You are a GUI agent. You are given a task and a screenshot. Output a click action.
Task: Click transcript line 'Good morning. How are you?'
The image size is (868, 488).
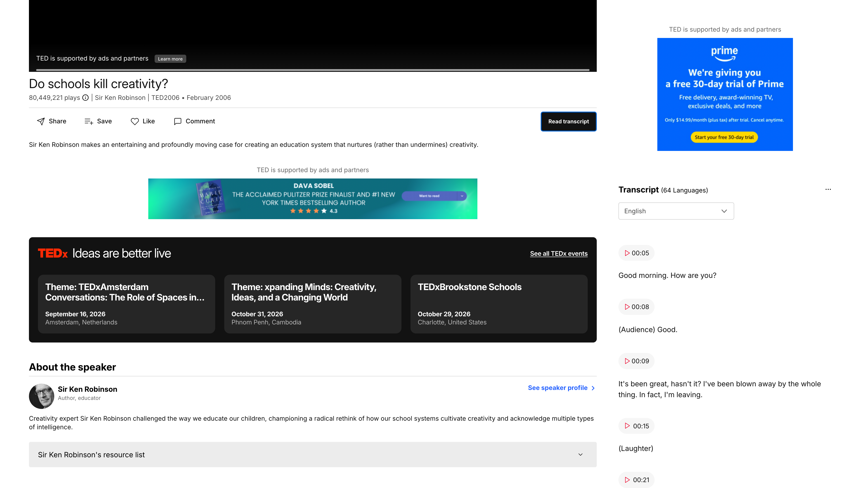[667, 275]
